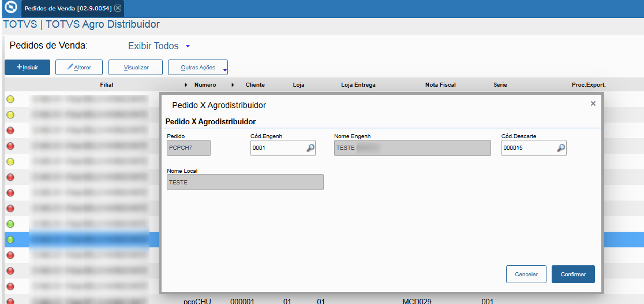Click the Nome Local field
644x304 pixels.
[x=245, y=182]
